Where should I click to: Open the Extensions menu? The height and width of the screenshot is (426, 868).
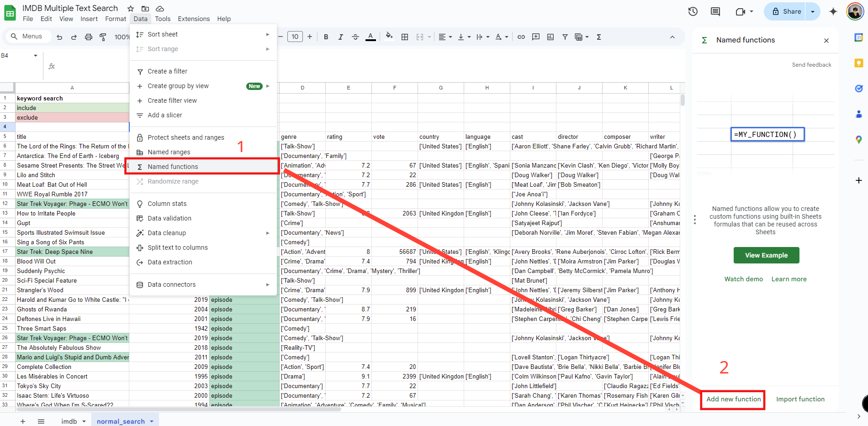pos(194,19)
